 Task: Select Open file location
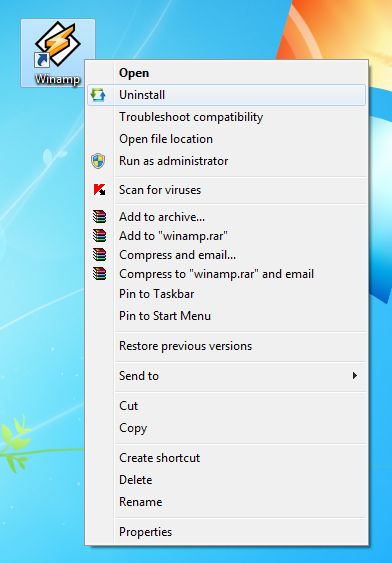pyautogui.click(x=227, y=139)
